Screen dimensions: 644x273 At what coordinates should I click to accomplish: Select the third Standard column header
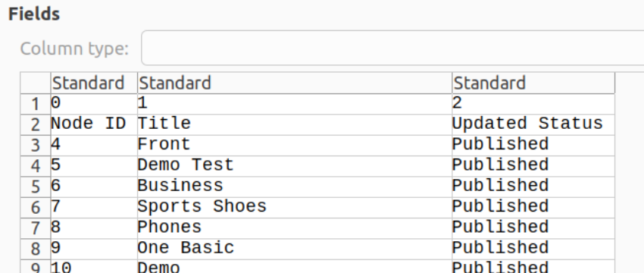pyautogui.click(x=533, y=83)
